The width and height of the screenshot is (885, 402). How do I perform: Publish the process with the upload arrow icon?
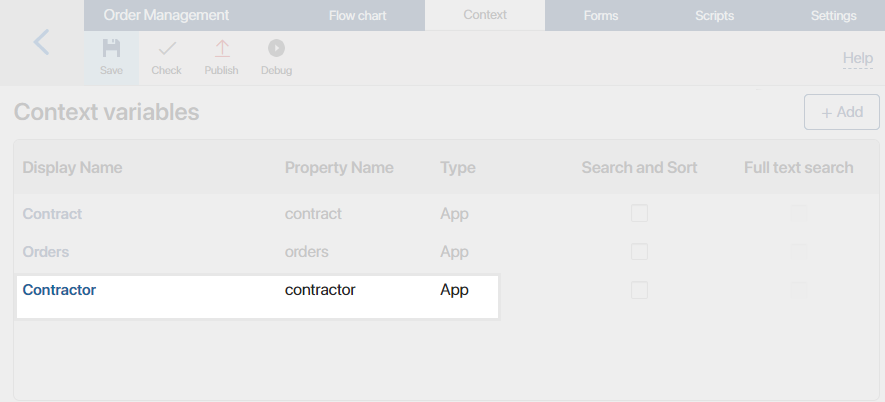tap(222, 49)
